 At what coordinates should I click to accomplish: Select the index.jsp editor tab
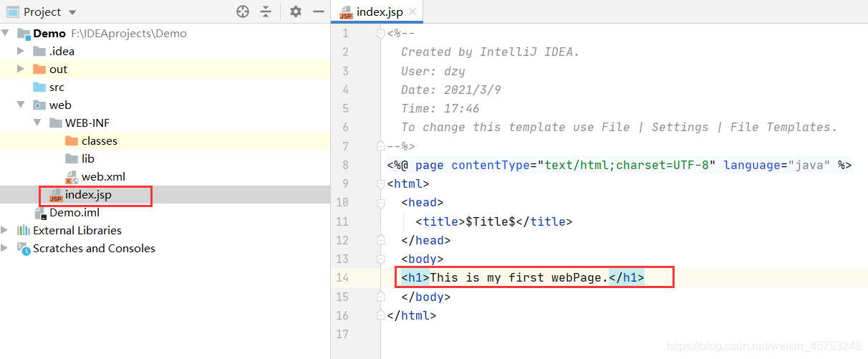click(x=377, y=12)
